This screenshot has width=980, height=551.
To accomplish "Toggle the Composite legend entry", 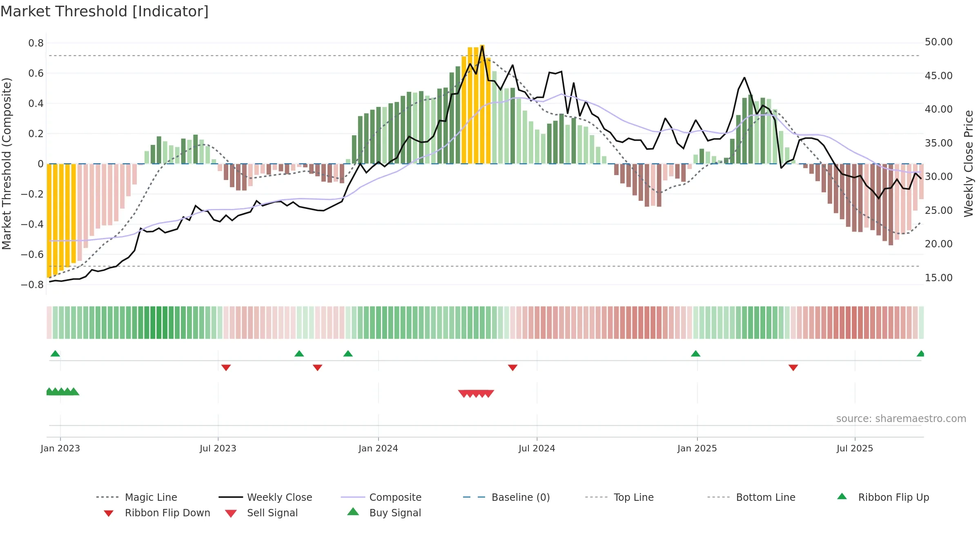I will coord(381,497).
